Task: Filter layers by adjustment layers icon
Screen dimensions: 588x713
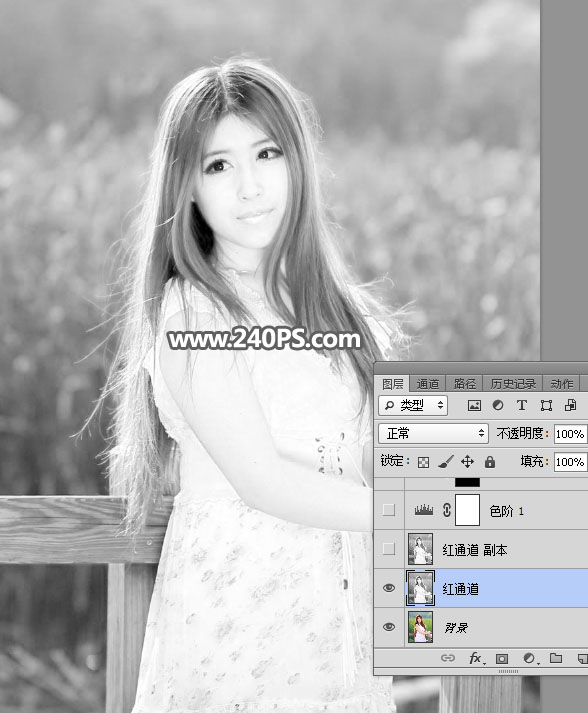Action: 498,405
